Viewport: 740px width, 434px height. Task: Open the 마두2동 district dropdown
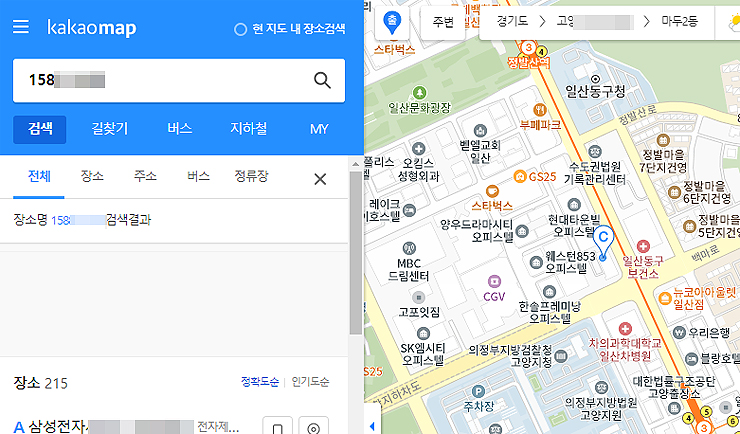pyautogui.click(x=680, y=22)
